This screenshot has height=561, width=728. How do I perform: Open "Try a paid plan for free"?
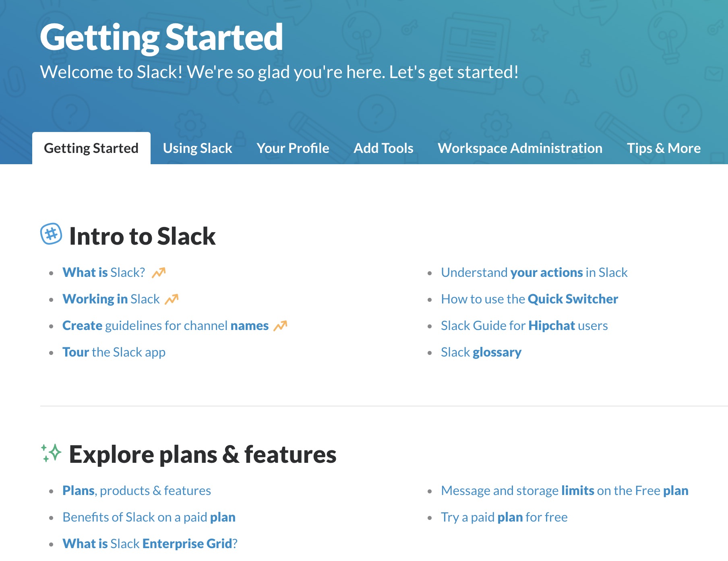pos(504,517)
